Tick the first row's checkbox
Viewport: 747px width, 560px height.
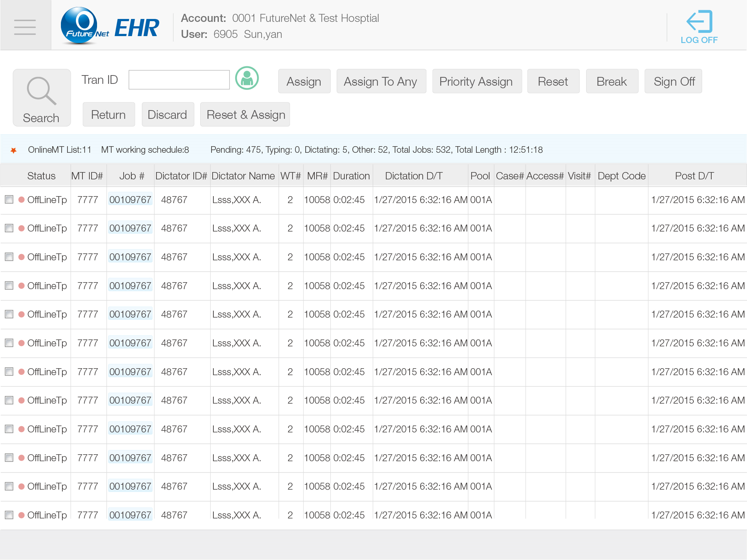(9, 199)
